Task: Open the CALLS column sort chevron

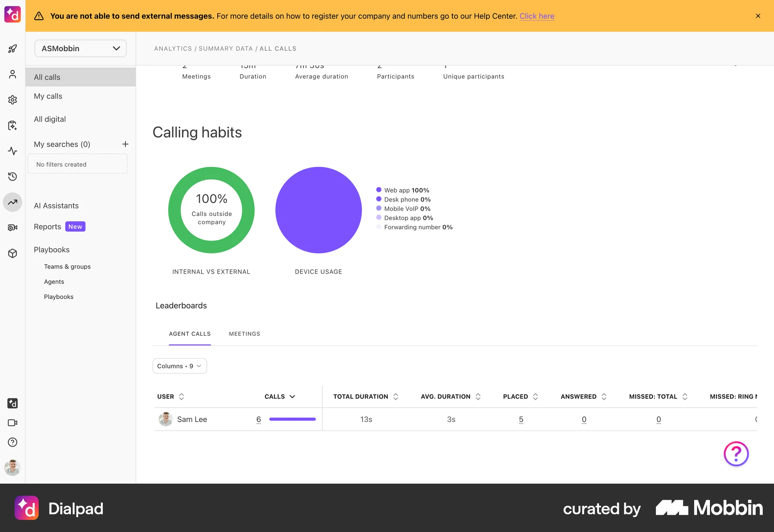Action: pos(293,397)
